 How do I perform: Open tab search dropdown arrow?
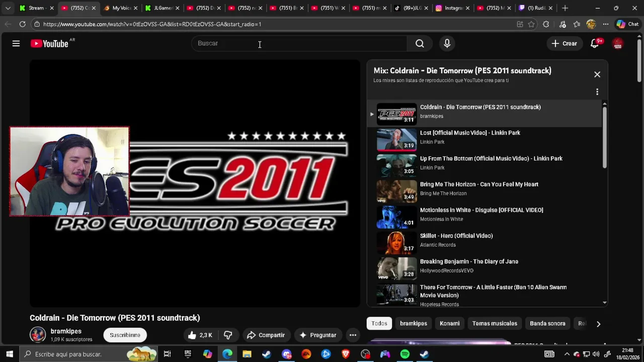click(x=8, y=8)
